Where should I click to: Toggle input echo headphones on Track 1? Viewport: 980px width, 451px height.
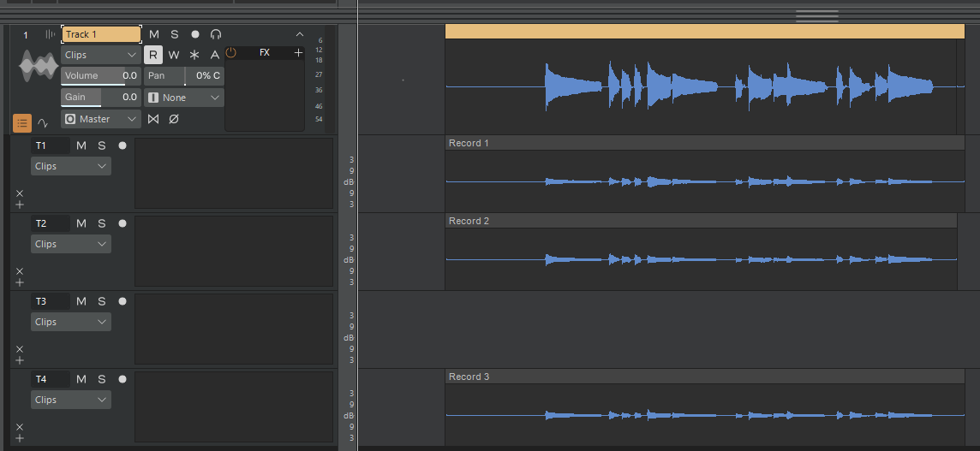coord(216,34)
